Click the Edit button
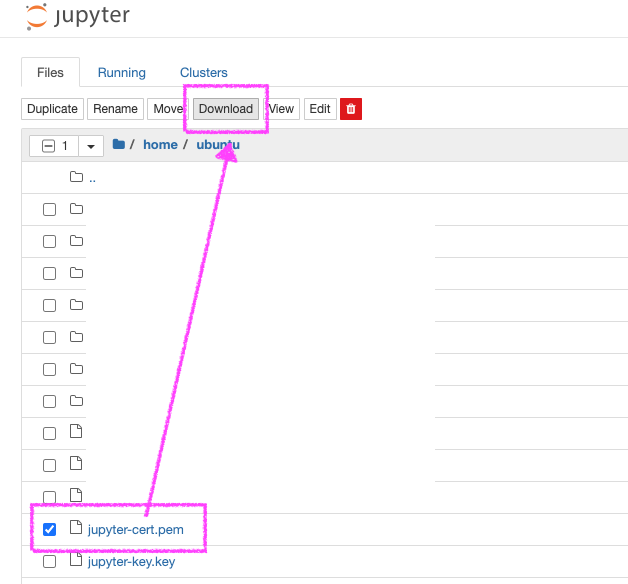Image resolution: width=628 pixels, height=584 pixels. [320, 109]
